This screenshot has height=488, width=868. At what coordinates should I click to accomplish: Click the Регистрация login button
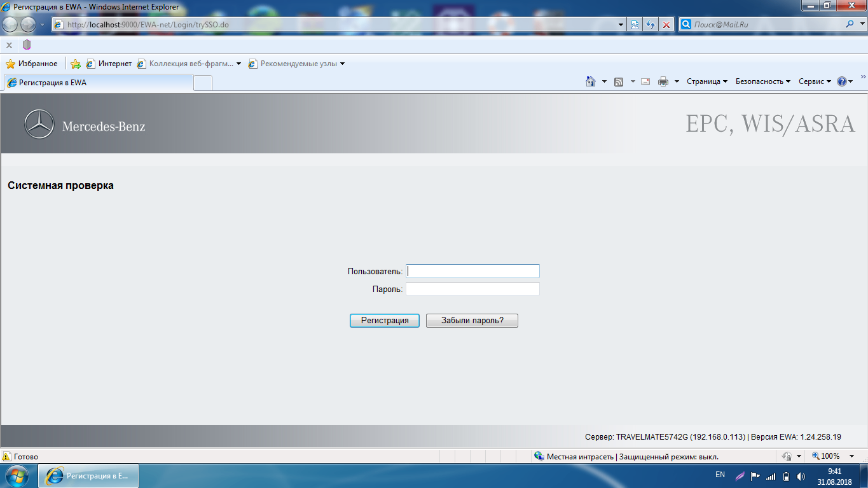pyautogui.click(x=385, y=321)
